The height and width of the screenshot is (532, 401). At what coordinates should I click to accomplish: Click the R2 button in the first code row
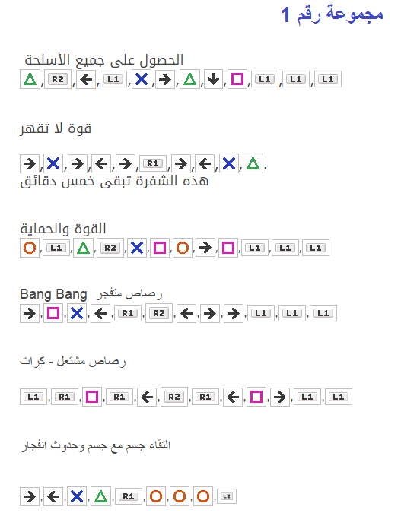point(58,79)
